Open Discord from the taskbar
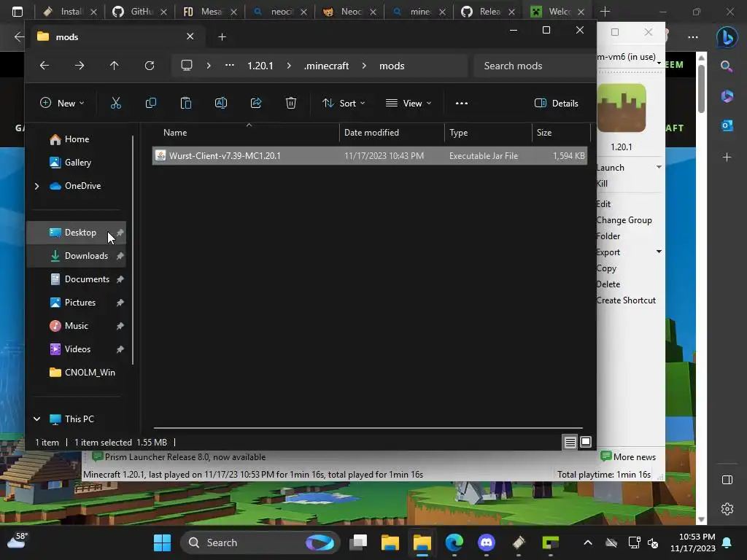 tap(487, 542)
